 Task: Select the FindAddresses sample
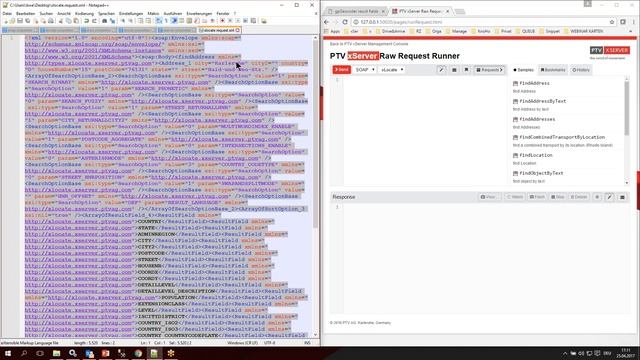537,119
